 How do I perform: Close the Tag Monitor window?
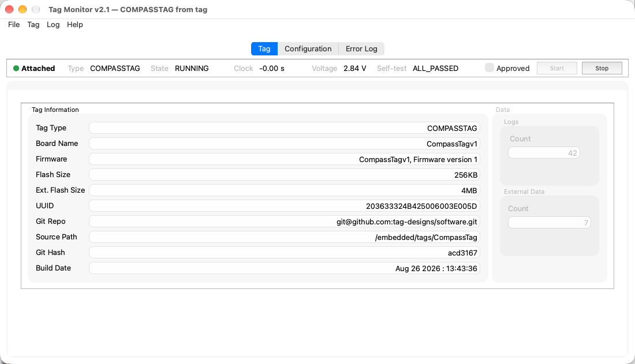pos(9,9)
